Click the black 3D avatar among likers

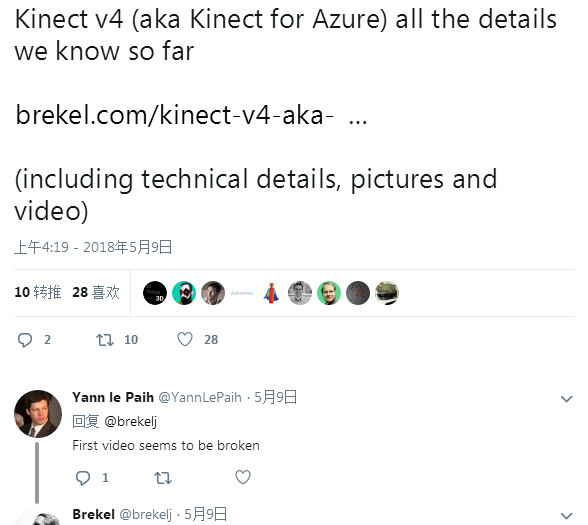pyautogui.click(x=155, y=293)
